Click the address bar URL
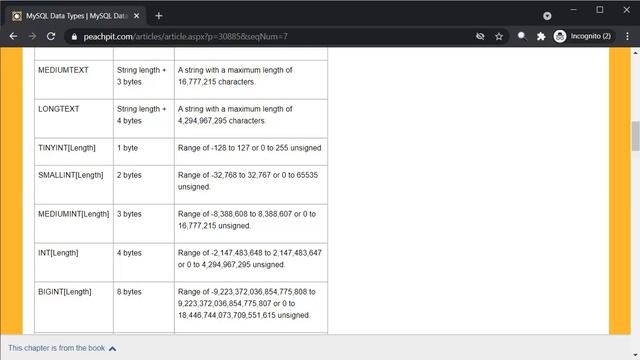640x360 pixels. click(185, 37)
